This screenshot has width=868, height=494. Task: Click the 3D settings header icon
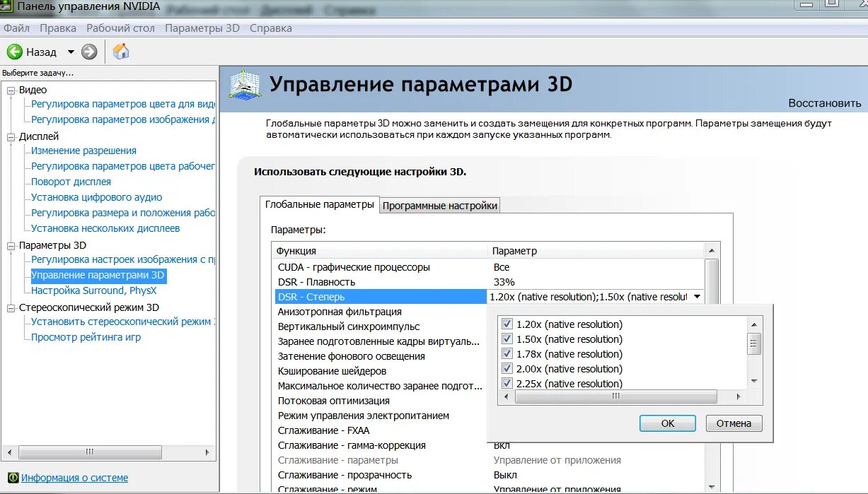pyautogui.click(x=245, y=85)
